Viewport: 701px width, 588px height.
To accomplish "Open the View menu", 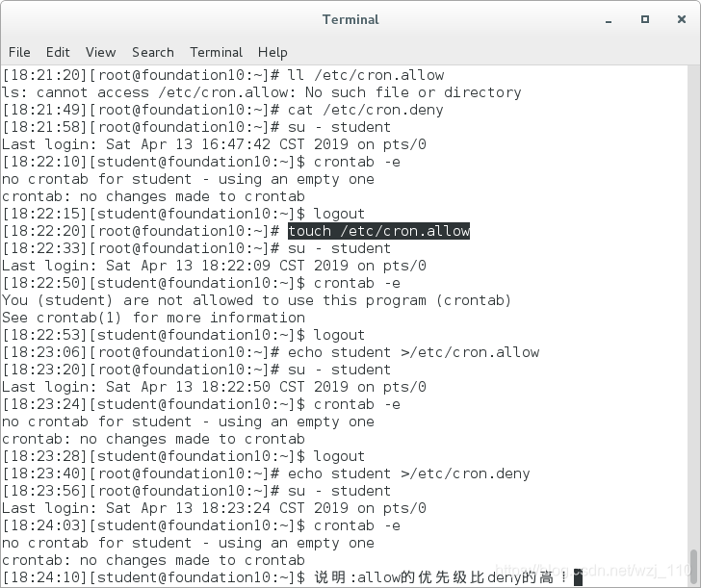I will [100, 52].
